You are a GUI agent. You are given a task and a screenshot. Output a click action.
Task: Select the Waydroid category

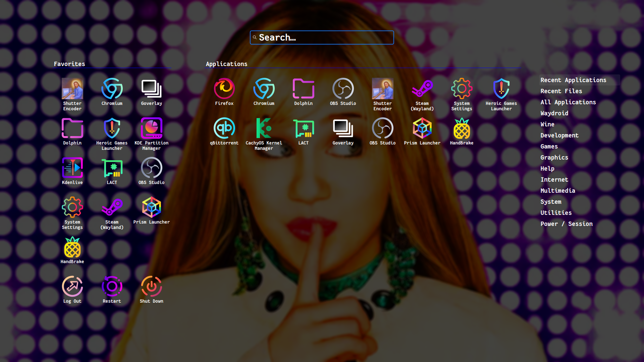554,113
